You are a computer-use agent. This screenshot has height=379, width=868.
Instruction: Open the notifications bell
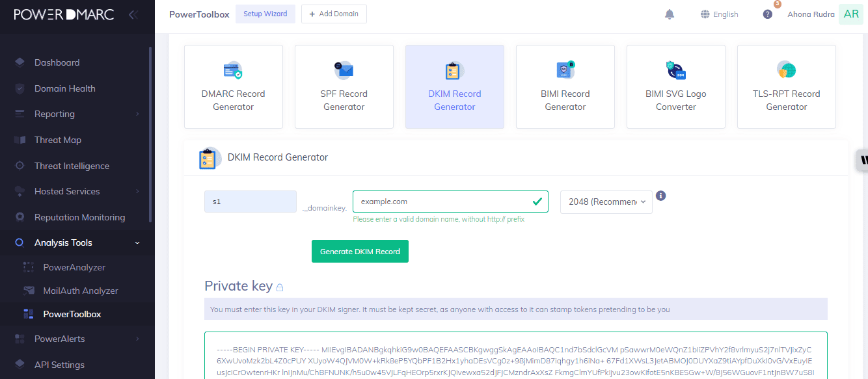click(670, 14)
